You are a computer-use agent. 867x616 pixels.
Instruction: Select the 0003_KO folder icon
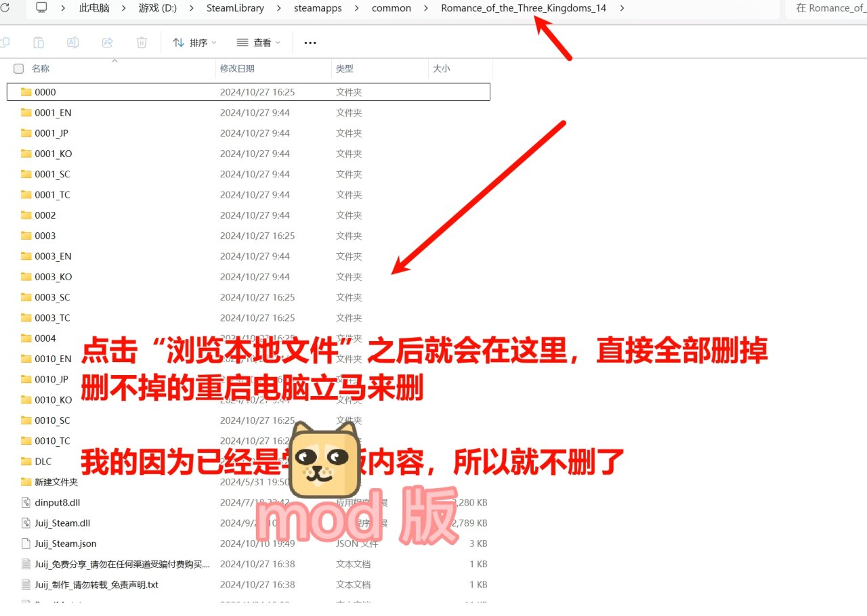click(26, 276)
